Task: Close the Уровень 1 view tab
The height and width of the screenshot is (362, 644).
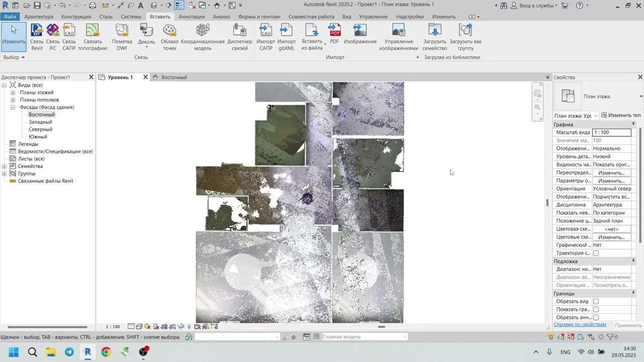Action: [x=145, y=77]
